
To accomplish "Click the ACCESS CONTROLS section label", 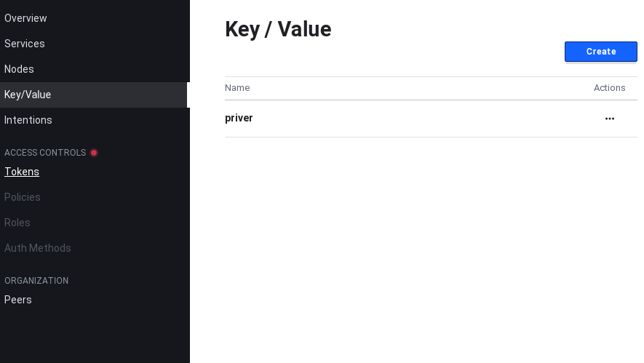I will click(45, 153).
